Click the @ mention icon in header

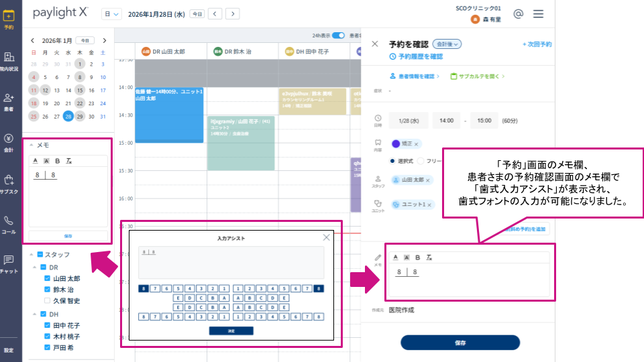[x=519, y=14]
